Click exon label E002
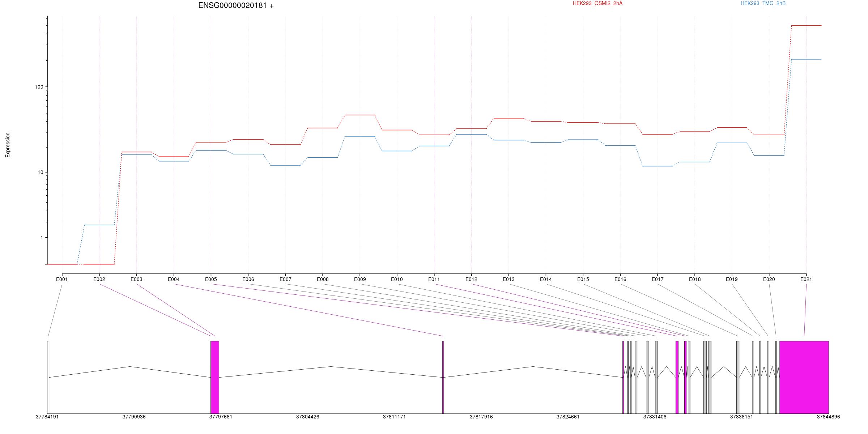This screenshot has height=434, width=868. pyautogui.click(x=99, y=279)
